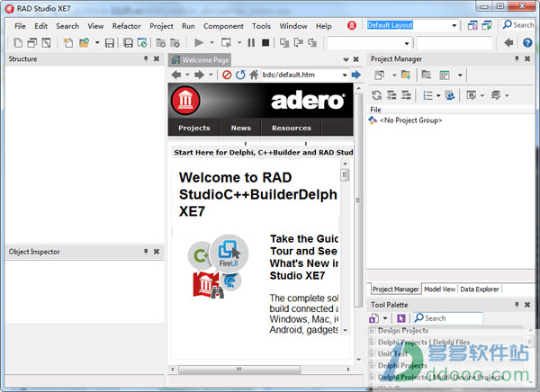This screenshot has width=540, height=392.
Task: Click the blue Go arrow beside the URL field
Action: [x=356, y=75]
